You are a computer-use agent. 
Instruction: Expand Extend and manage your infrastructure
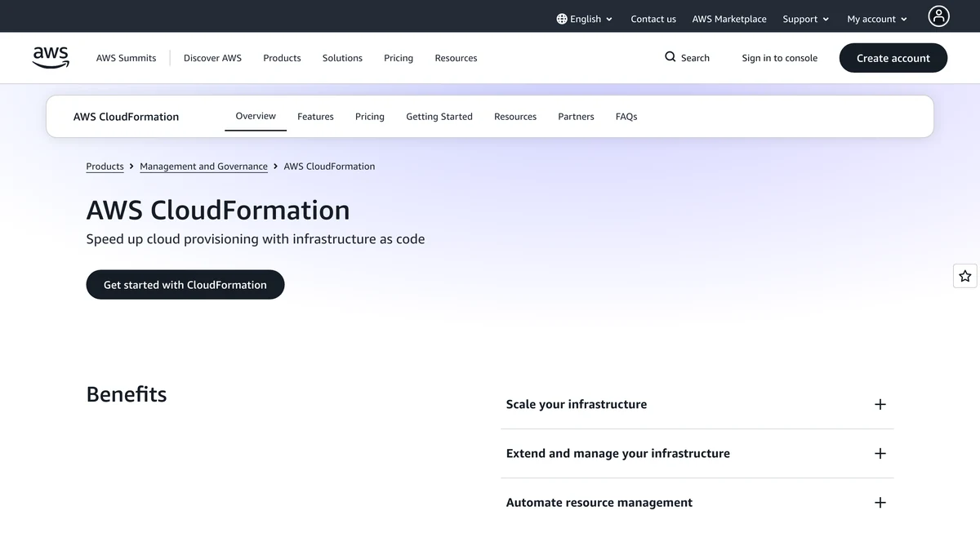pyautogui.click(x=697, y=453)
